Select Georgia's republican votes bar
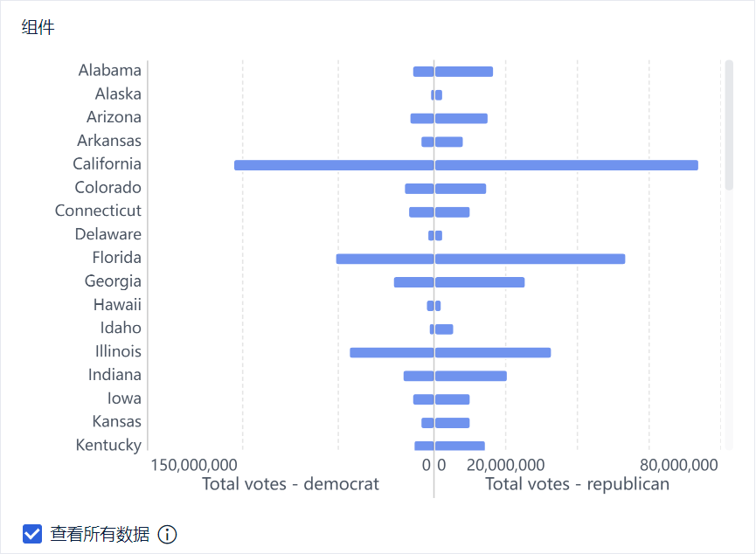This screenshot has height=554, width=756. coord(480,282)
